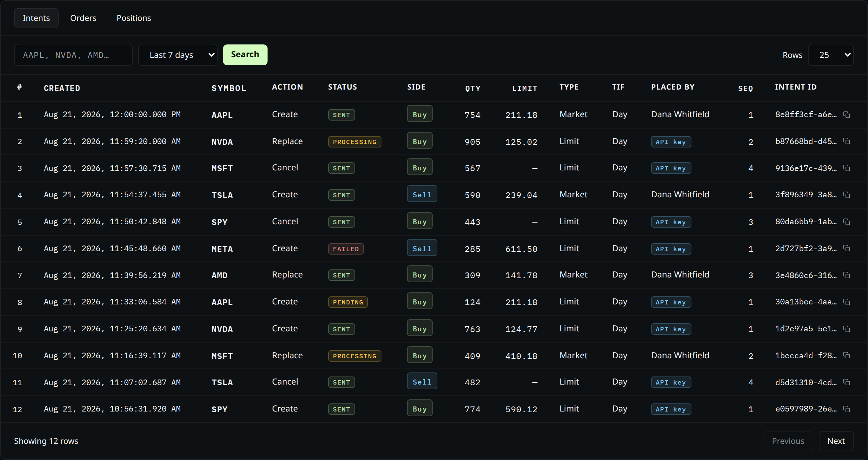Copy intent ID e0597989-26e…
868x460 pixels.
(x=846, y=409)
